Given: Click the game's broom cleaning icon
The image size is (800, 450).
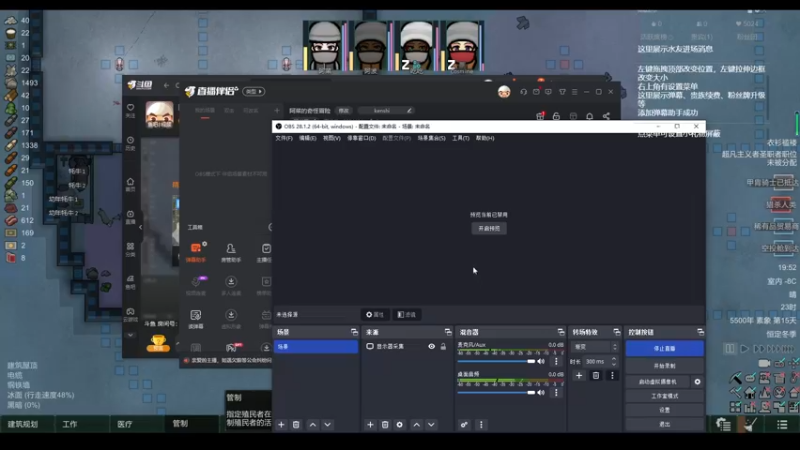Looking at the screenshot, I should coord(750,424).
